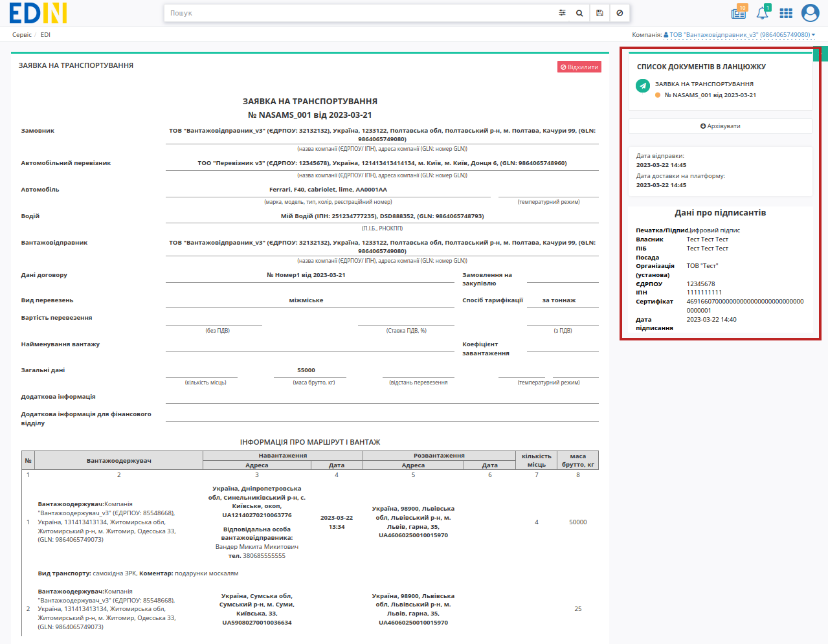828x644 pixels.
Task: Open the apps grid menu
Action: [x=786, y=13]
